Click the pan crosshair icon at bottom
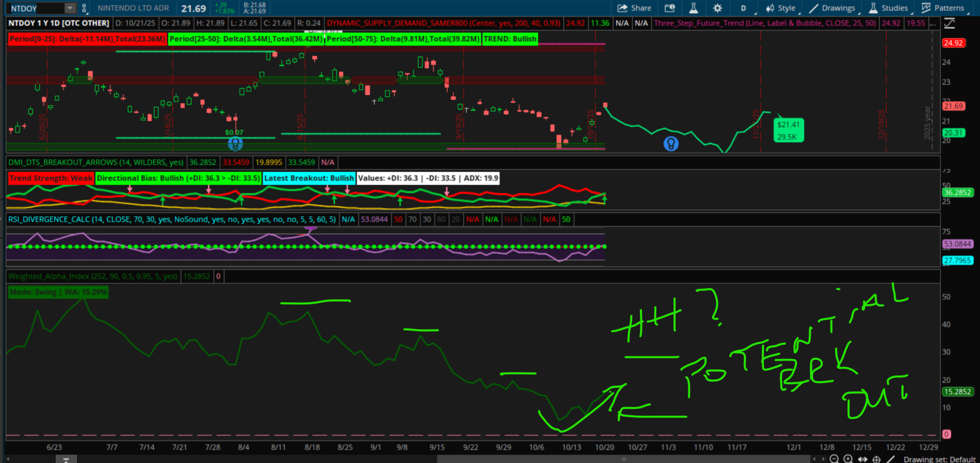 point(876,459)
